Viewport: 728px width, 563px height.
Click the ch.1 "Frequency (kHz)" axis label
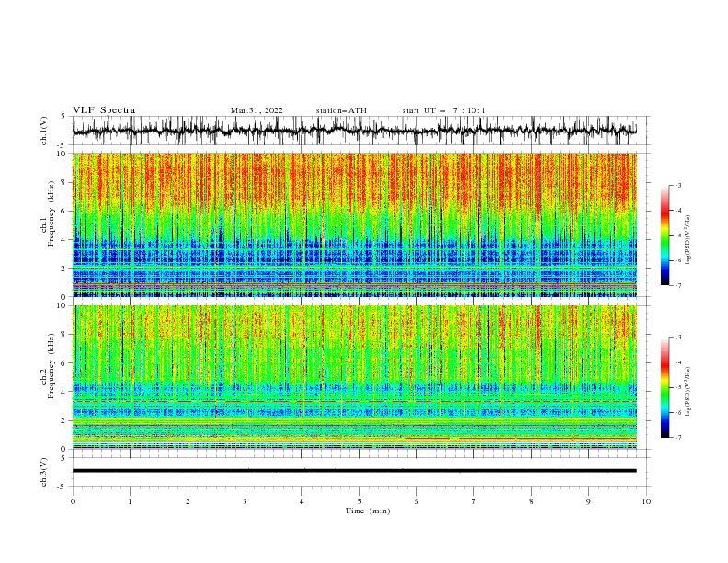(x=51, y=213)
